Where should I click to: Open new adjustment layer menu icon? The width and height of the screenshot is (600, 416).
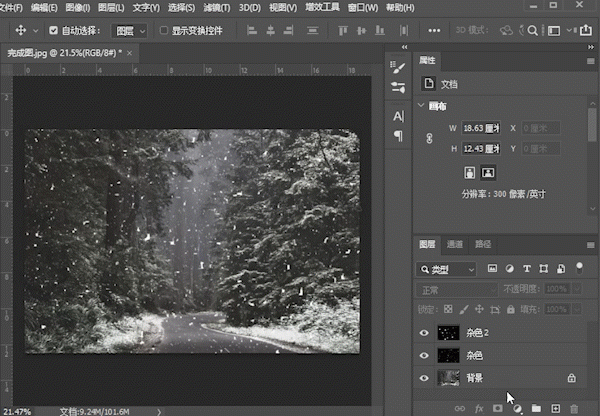click(x=517, y=408)
